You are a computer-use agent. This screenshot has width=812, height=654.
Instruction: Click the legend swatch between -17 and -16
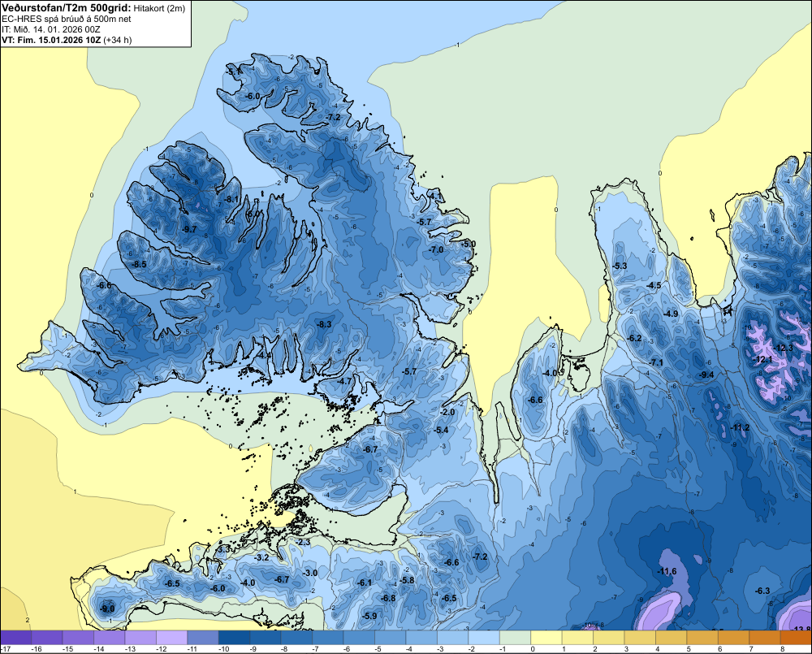pyautogui.click(x=16, y=638)
